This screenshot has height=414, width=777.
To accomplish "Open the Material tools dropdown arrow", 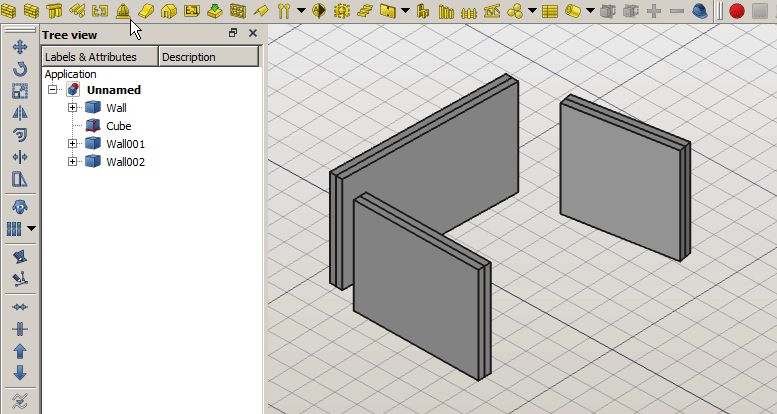I will pos(533,10).
